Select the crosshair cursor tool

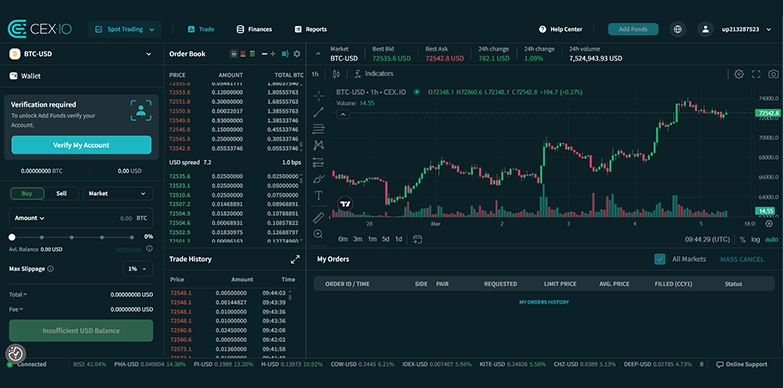(x=318, y=95)
